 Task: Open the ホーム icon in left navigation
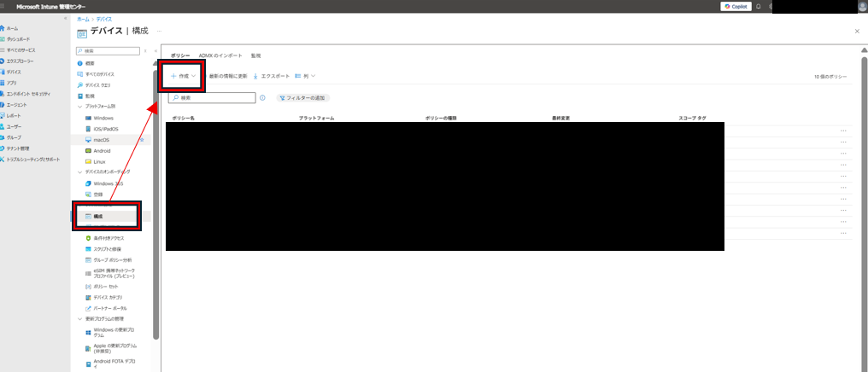(3, 28)
